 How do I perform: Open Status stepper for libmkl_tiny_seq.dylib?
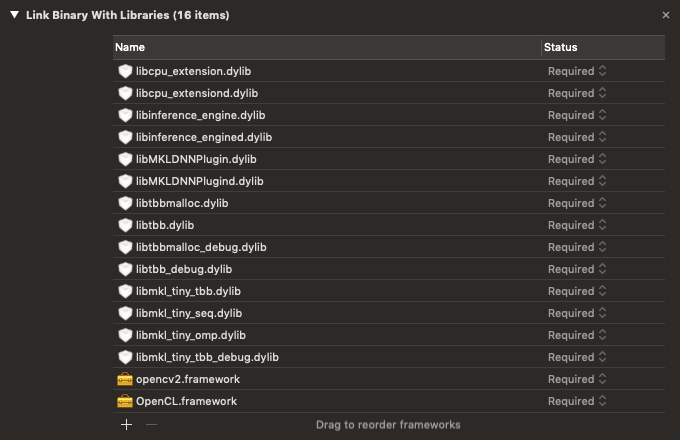coord(577,313)
